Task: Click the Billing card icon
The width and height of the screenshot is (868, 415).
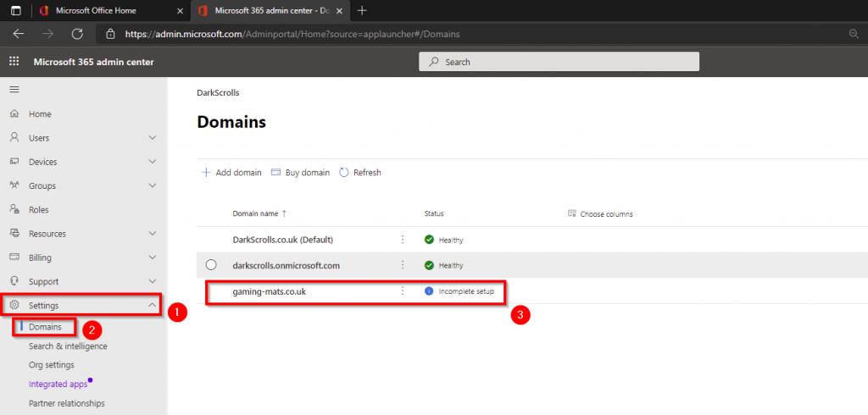Action: 15,257
